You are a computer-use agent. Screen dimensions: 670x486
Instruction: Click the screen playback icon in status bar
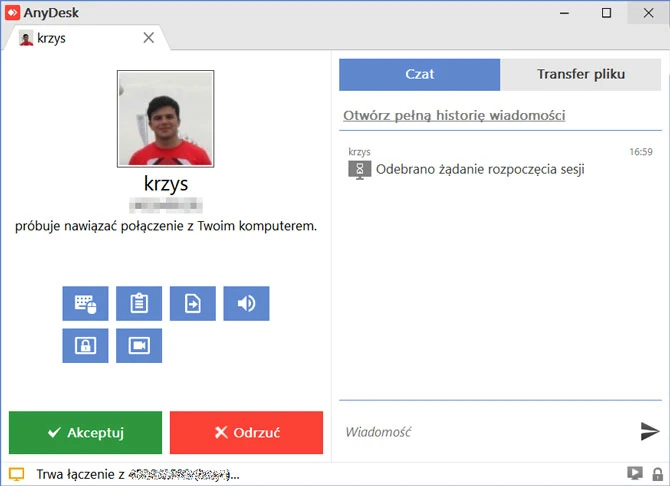(634, 474)
